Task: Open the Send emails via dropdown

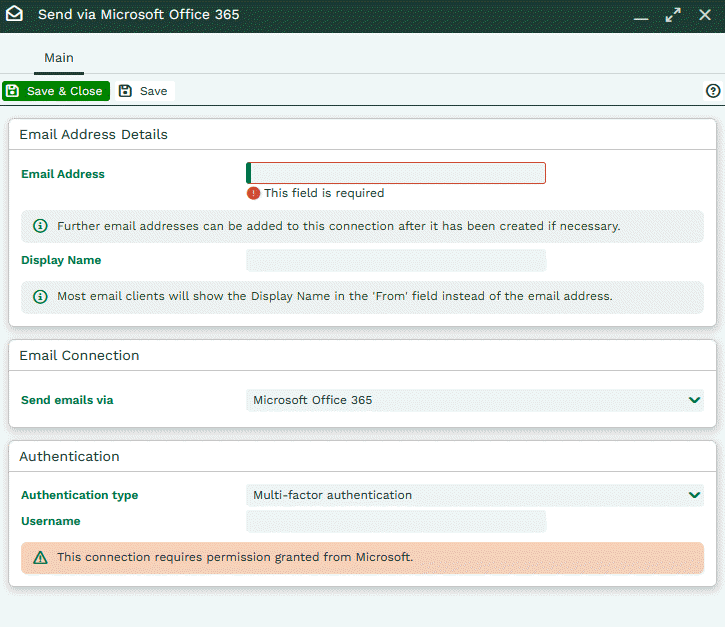Action: (475, 400)
